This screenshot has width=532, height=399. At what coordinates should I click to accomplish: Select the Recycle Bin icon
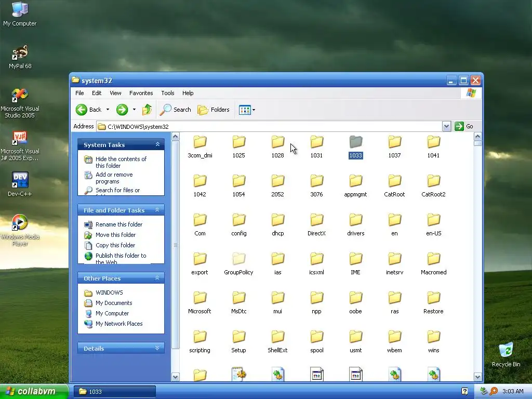coord(506,354)
